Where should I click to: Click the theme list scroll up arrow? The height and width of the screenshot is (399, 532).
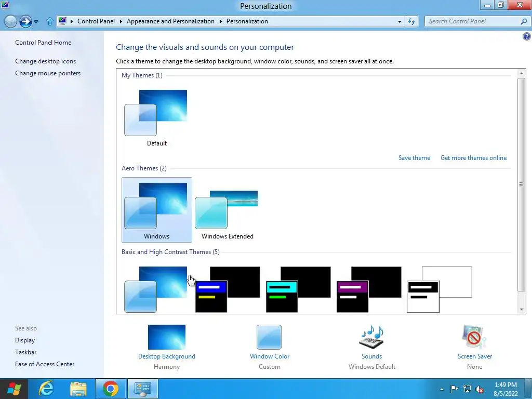point(522,73)
